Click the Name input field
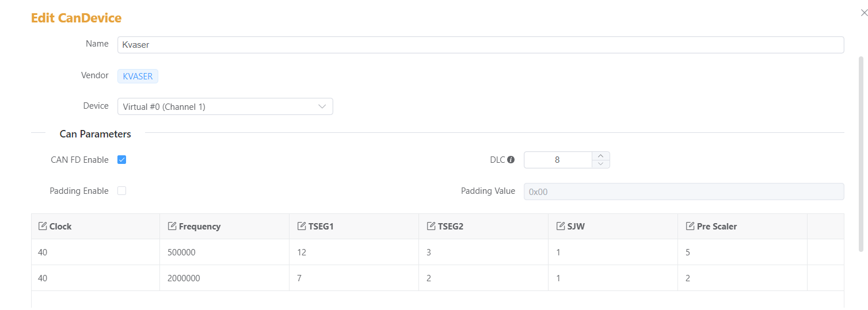The image size is (868, 310). (480, 45)
